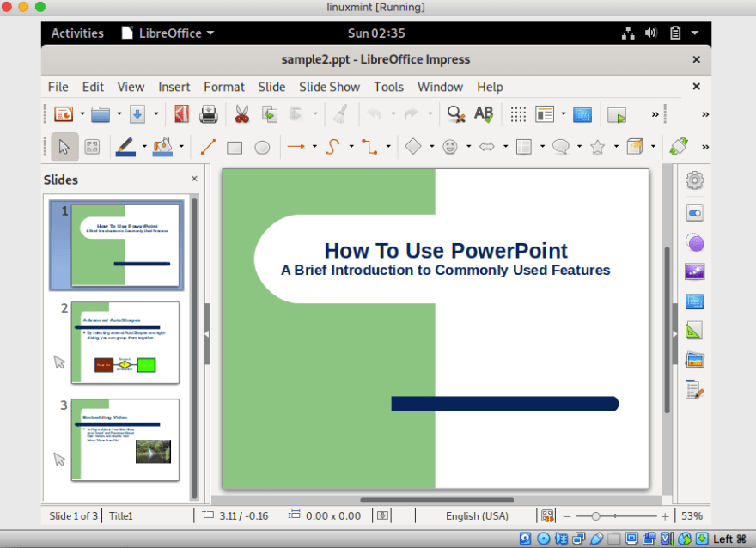Click the zoom slider handle
Image resolution: width=756 pixels, height=548 pixels.
(x=596, y=516)
